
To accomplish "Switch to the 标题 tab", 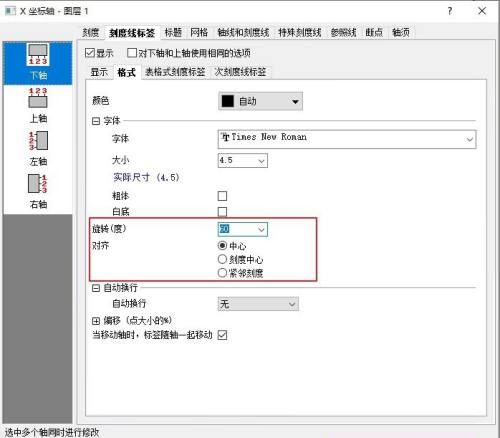I will click(173, 32).
